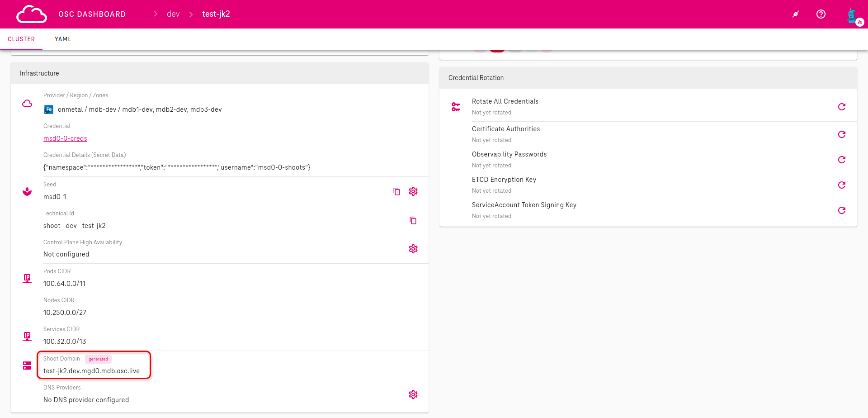
Task: Open Seed configuration gear icon
Action: pyautogui.click(x=413, y=191)
